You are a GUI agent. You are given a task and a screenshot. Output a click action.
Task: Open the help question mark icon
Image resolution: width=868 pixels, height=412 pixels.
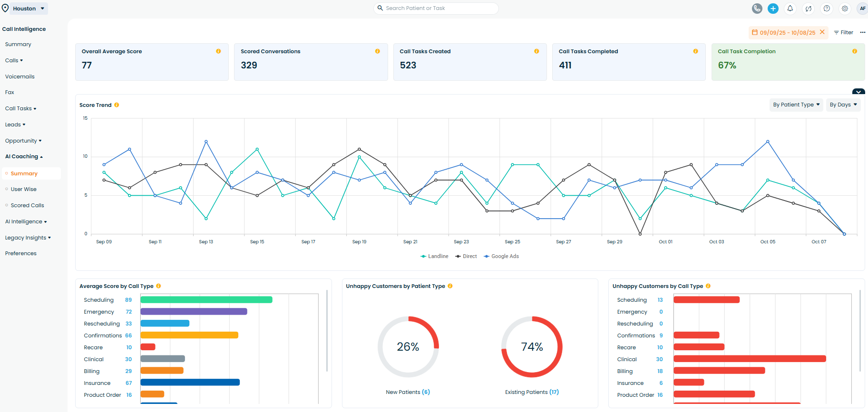coord(827,9)
